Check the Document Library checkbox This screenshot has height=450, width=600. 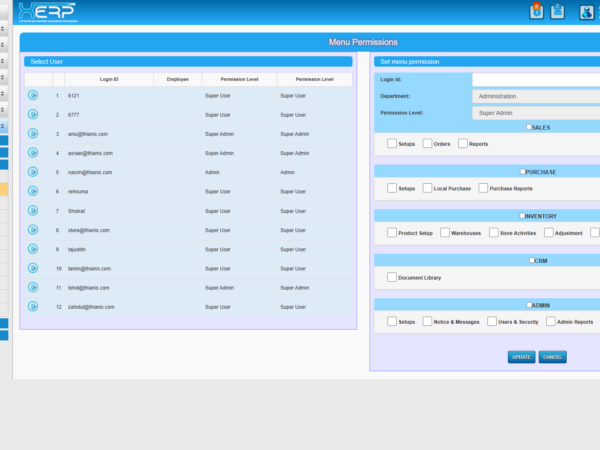point(392,277)
